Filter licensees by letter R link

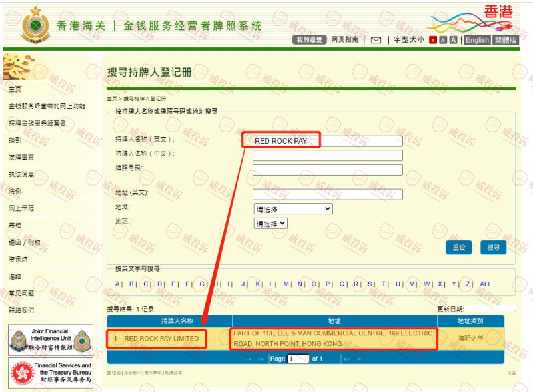coord(356,284)
